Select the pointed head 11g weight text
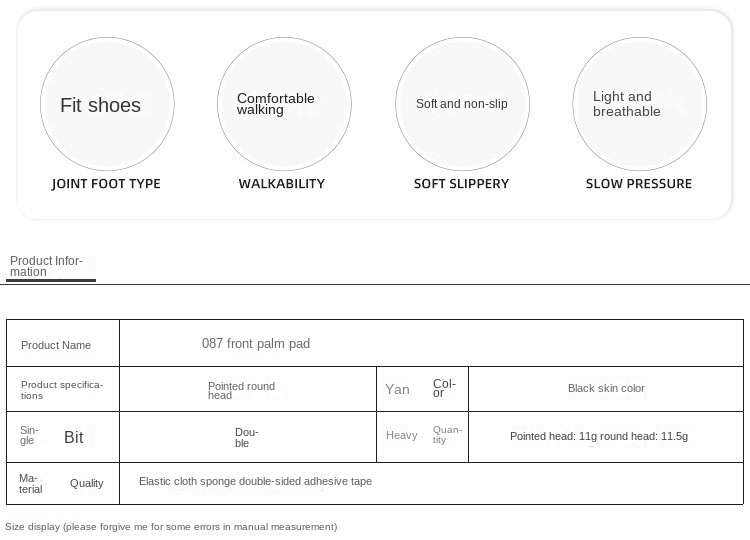750x540 pixels. [598, 436]
